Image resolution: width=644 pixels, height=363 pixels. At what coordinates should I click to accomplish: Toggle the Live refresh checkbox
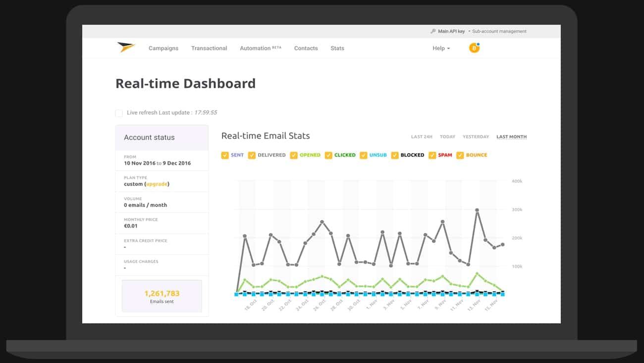(119, 113)
